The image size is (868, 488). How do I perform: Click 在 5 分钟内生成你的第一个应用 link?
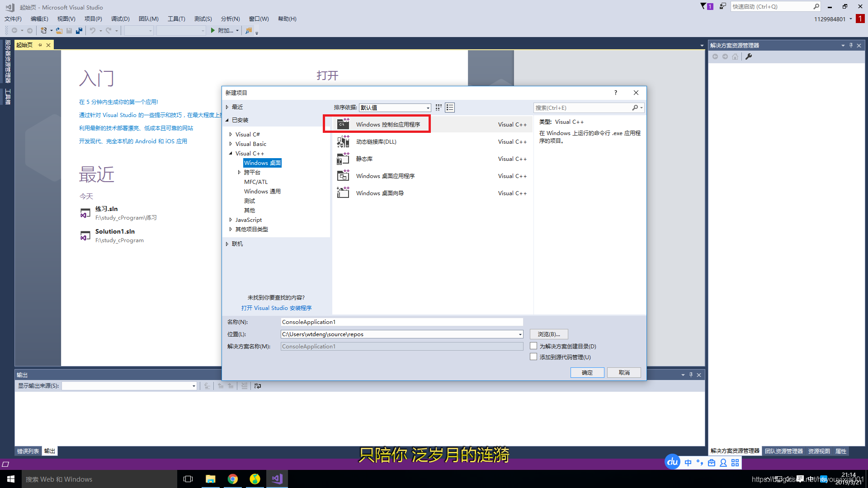point(118,102)
